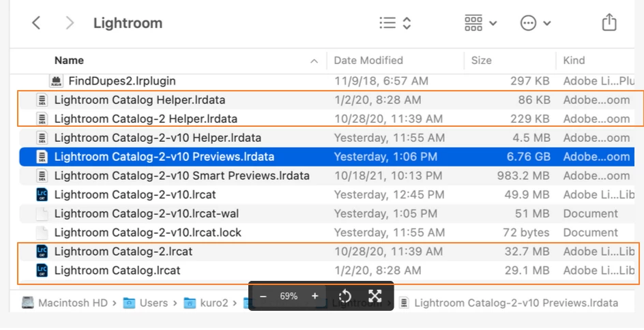Select Lightroom Catalog-2-v10.lrcat-wal file name
Screen dimensions: 644x330
point(147,213)
